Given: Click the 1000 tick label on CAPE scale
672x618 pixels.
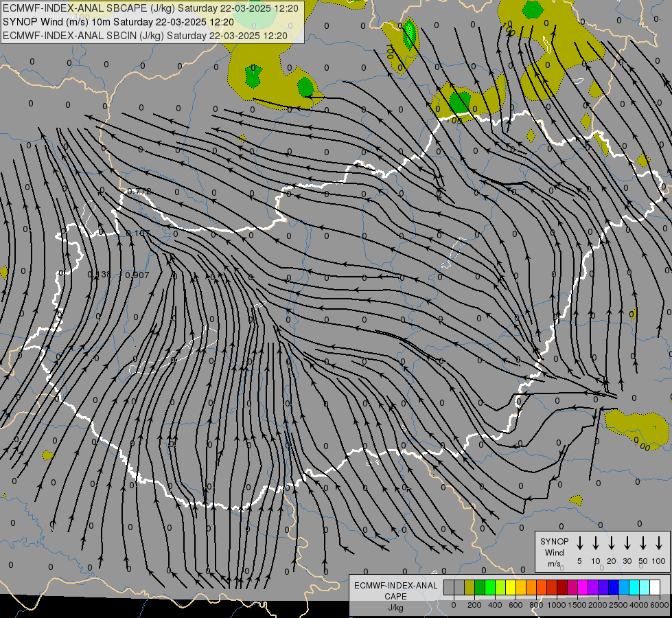Looking at the screenshot, I should click(556, 605).
